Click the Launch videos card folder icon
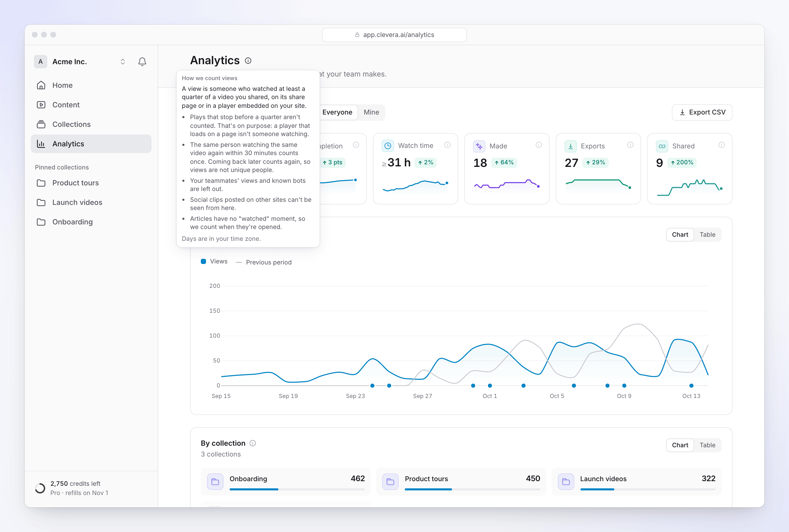This screenshot has width=789, height=532. 566,481
